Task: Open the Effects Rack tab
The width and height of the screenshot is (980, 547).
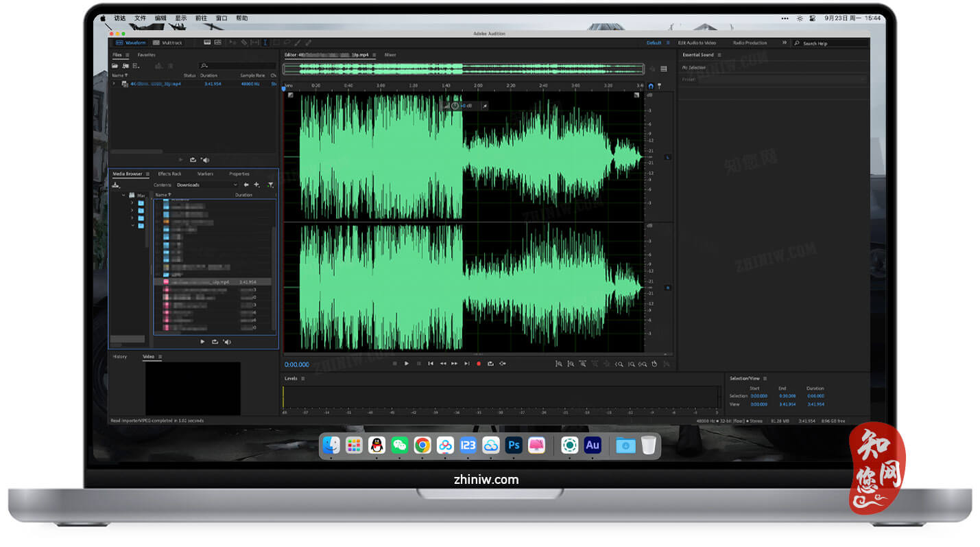Action: [x=169, y=174]
